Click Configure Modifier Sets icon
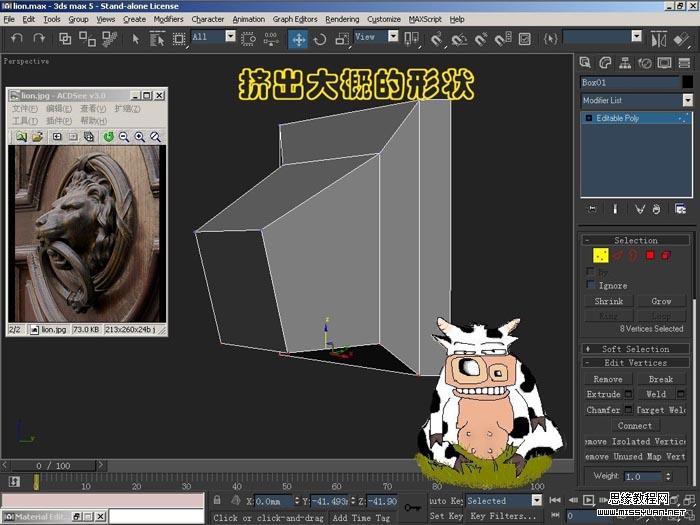This screenshot has width=700, height=525. point(680,209)
